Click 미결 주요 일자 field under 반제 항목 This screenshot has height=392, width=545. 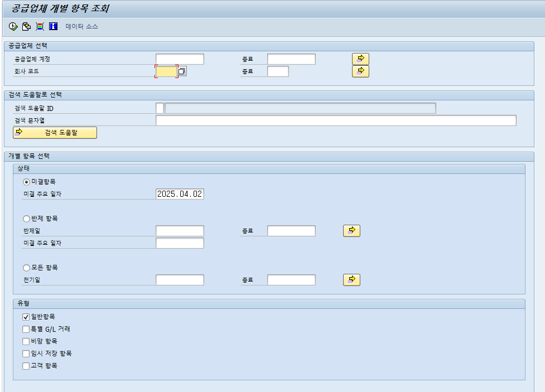click(x=180, y=243)
